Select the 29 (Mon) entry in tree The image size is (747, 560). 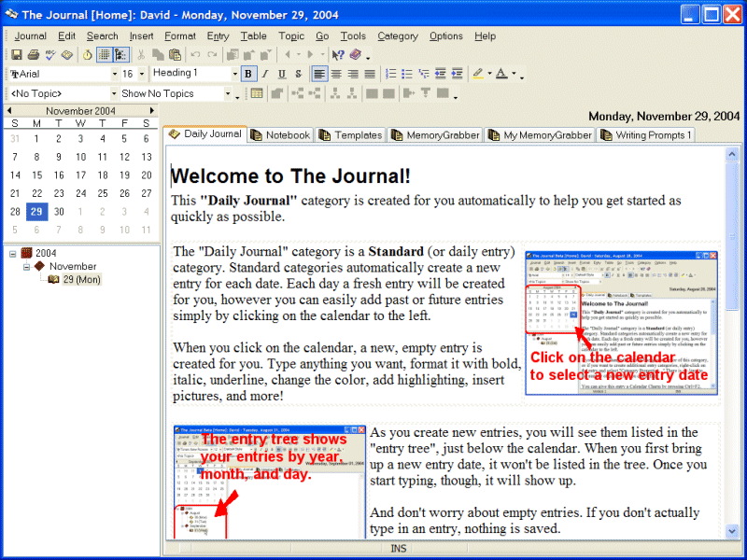pos(81,279)
